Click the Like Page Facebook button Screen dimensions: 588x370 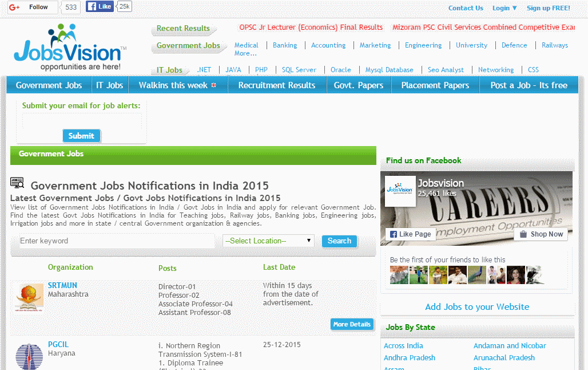411,234
